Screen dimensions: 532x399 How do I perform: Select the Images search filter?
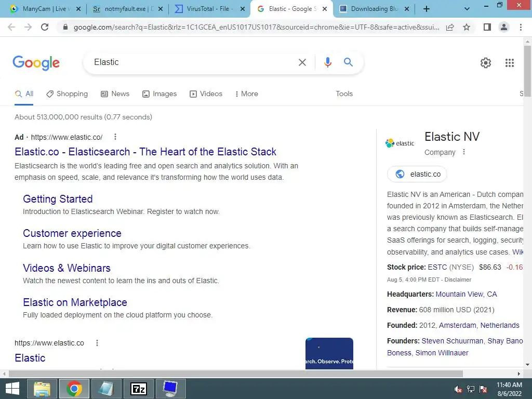159,94
